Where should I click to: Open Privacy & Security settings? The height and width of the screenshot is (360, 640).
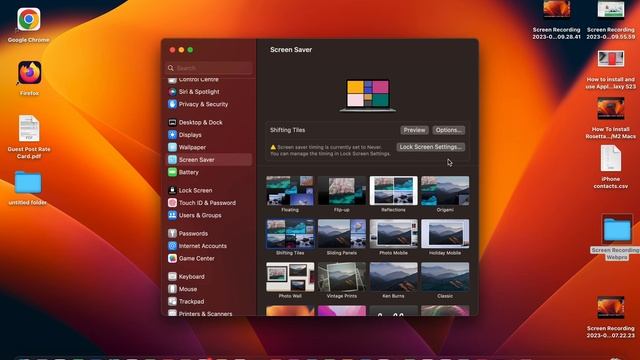[209, 104]
